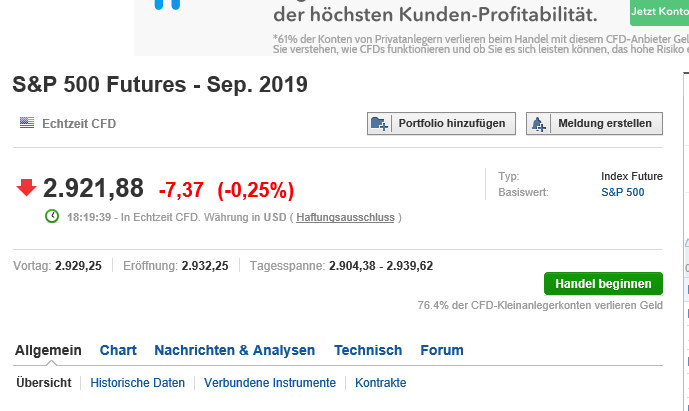Go to the Technisch tab
The height and width of the screenshot is (411, 689).
pyautogui.click(x=368, y=350)
